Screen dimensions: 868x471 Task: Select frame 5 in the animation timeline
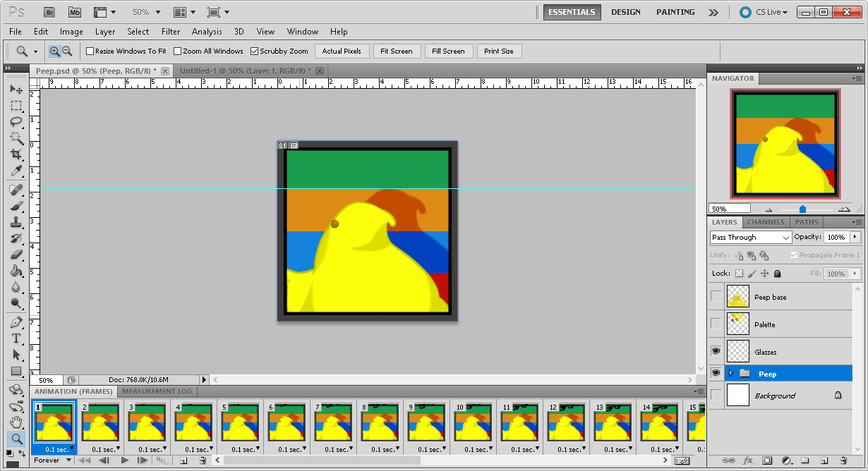click(240, 423)
